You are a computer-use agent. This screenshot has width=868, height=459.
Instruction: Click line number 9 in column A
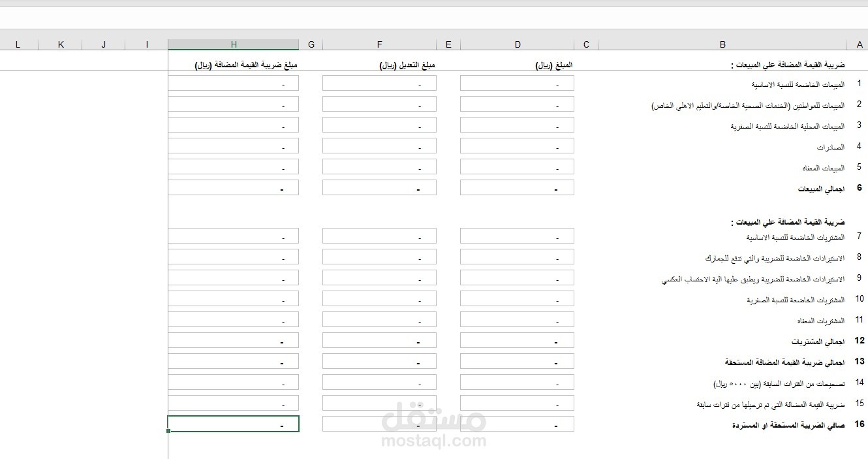tap(859, 278)
